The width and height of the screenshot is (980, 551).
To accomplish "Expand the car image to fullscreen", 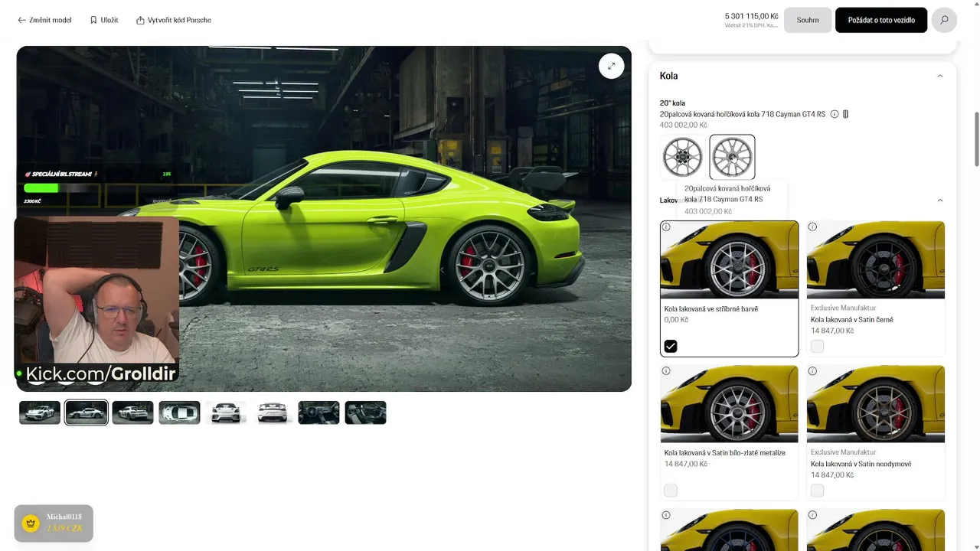I will point(611,66).
